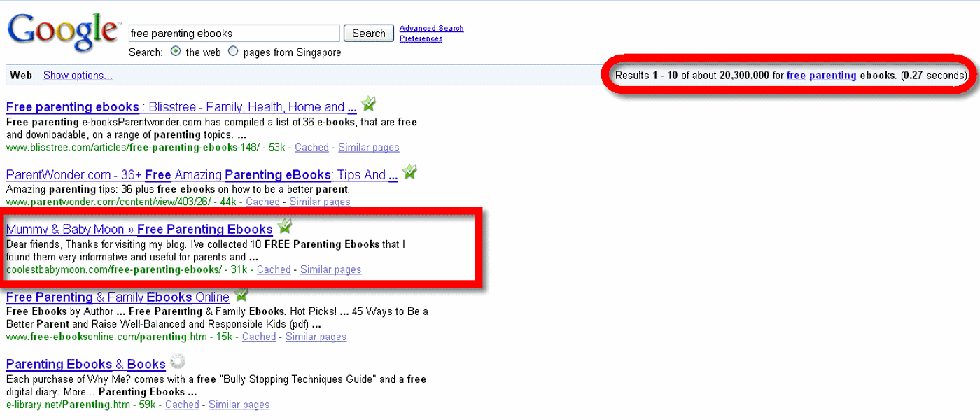
Task: Open Similar pages for e-library.net result
Action: 239,405
